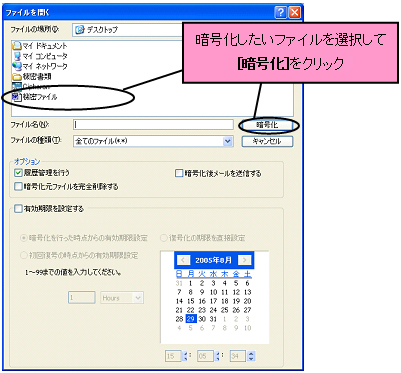Click the 2005年8月 calendar header
Viewport: 401px width, 373px height.
point(214,260)
